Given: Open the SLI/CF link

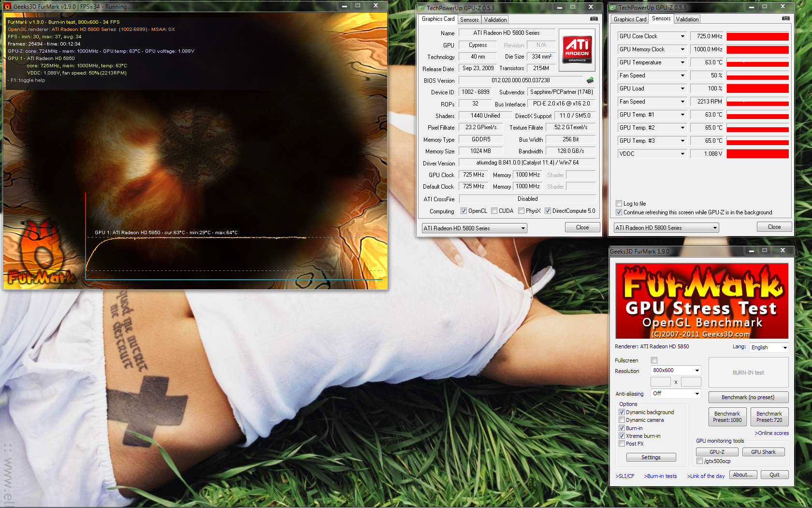Looking at the screenshot, I should [625, 476].
